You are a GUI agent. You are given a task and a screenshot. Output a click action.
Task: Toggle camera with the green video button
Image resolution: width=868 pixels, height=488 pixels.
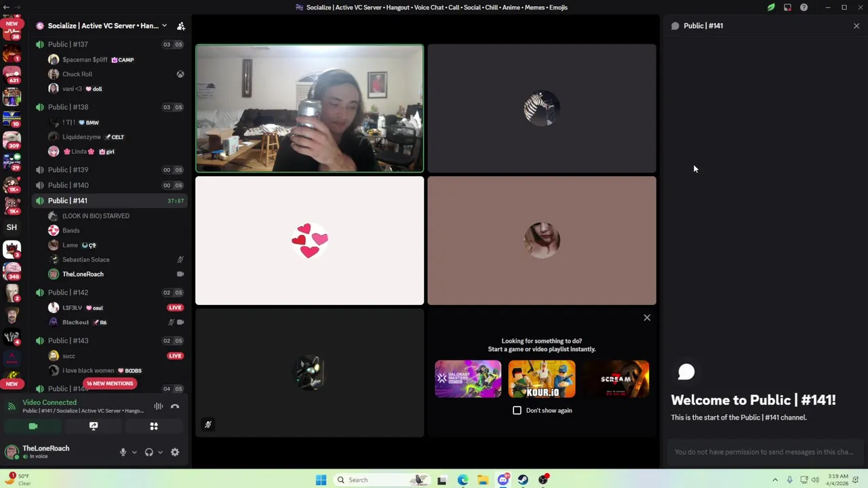pos(33,426)
